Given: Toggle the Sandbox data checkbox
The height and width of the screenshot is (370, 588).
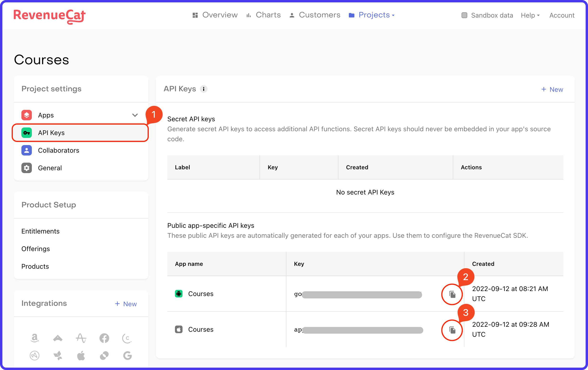Looking at the screenshot, I should click(464, 15).
